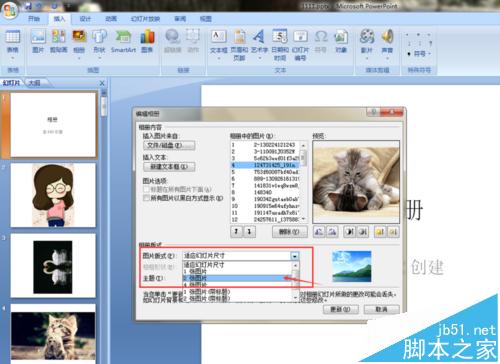The width and height of the screenshot is (500, 364).
Task: Insert a picture (图片) from file
Action: [x=38, y=41]
